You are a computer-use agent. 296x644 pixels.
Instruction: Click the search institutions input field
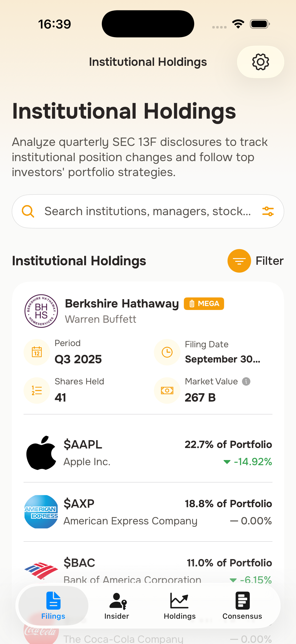click(147, 211)
